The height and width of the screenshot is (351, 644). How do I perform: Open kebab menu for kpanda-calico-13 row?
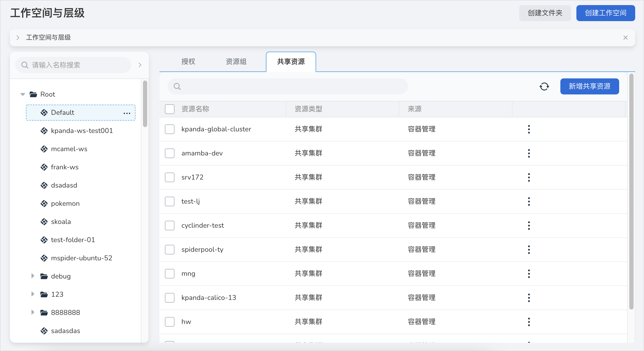529,298
